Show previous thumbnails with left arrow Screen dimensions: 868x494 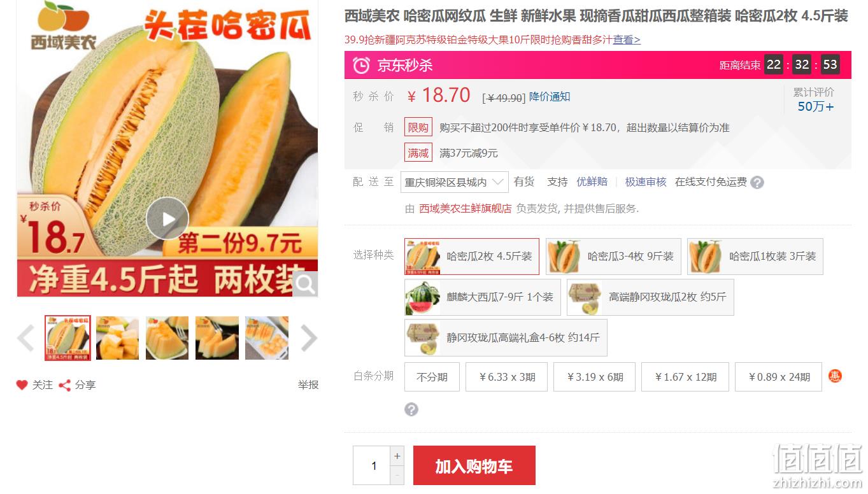(x=26, y=338)
